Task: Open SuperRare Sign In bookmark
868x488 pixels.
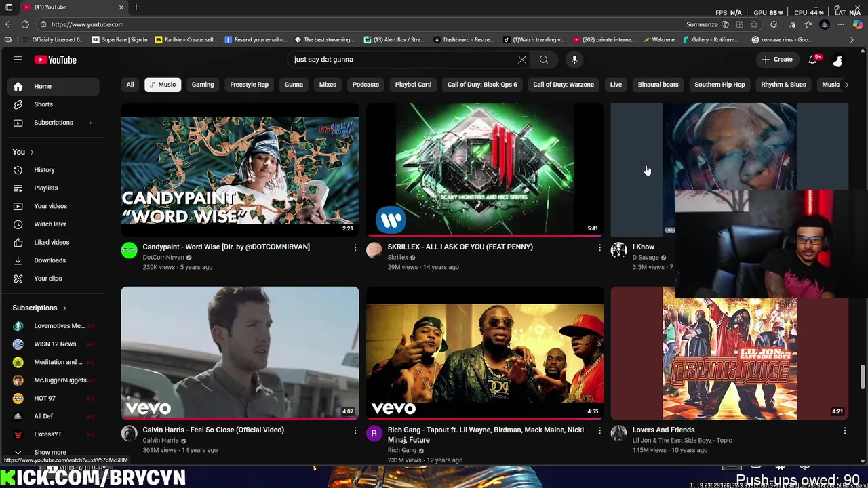Action: 120,40
